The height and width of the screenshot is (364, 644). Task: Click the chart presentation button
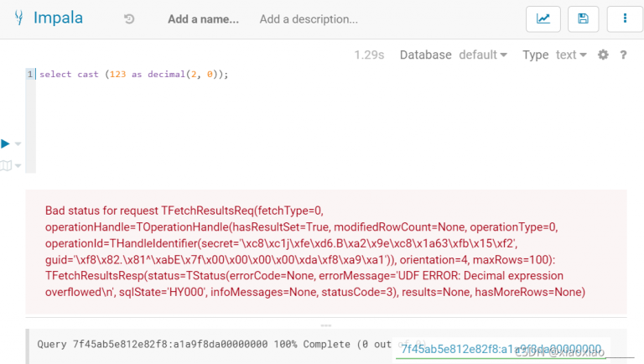[x=543, y=19]
